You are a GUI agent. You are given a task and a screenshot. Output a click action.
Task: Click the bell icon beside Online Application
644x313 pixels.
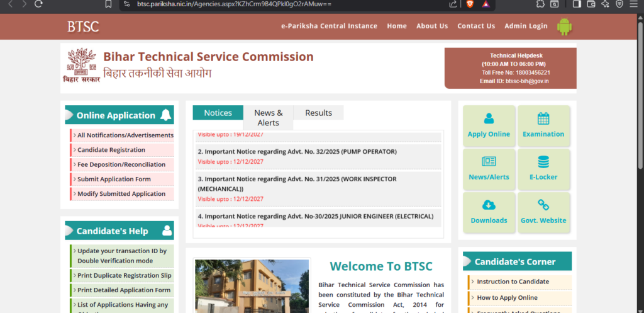(x=166, y=115)
